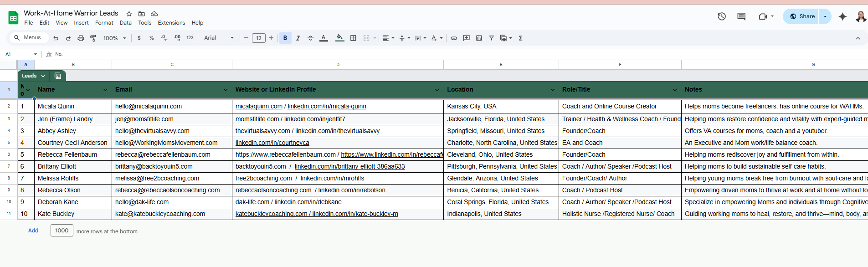
Task: Open the Data menu
Action: point(126,23)
